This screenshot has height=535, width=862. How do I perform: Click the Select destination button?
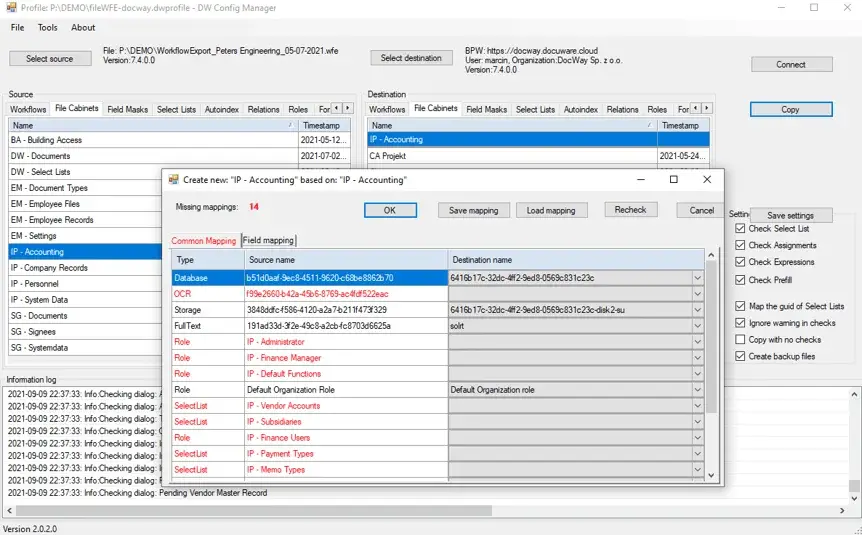pos(411,58)
